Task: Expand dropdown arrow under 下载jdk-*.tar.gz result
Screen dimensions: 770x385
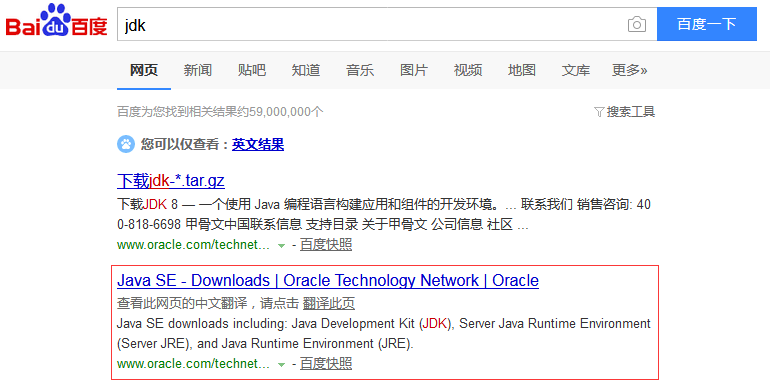Action: (281, 246)
